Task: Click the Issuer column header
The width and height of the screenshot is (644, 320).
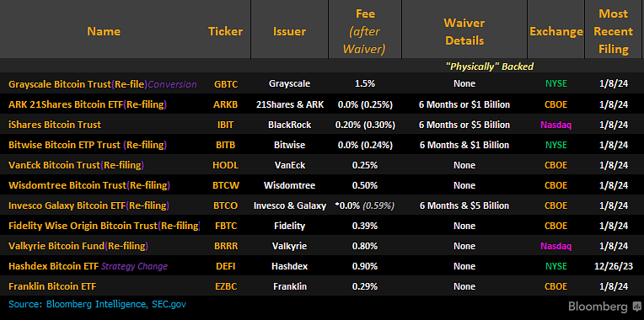Action: point(290,32)
